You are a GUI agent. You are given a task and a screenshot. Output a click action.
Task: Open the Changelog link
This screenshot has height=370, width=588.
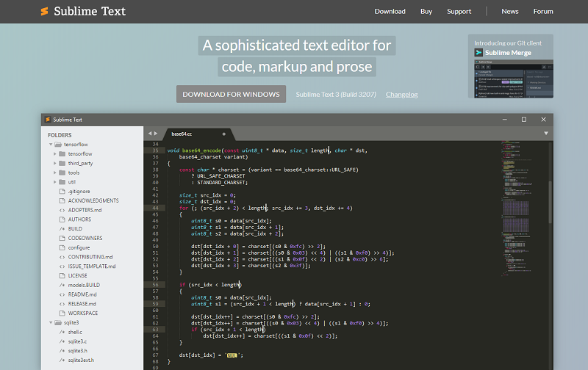click(401, 95)
